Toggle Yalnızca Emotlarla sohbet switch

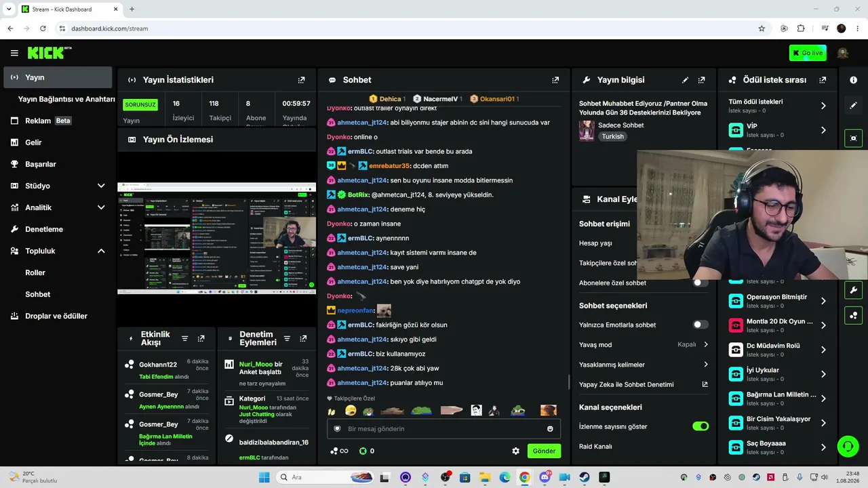click(x=701, y=325)
